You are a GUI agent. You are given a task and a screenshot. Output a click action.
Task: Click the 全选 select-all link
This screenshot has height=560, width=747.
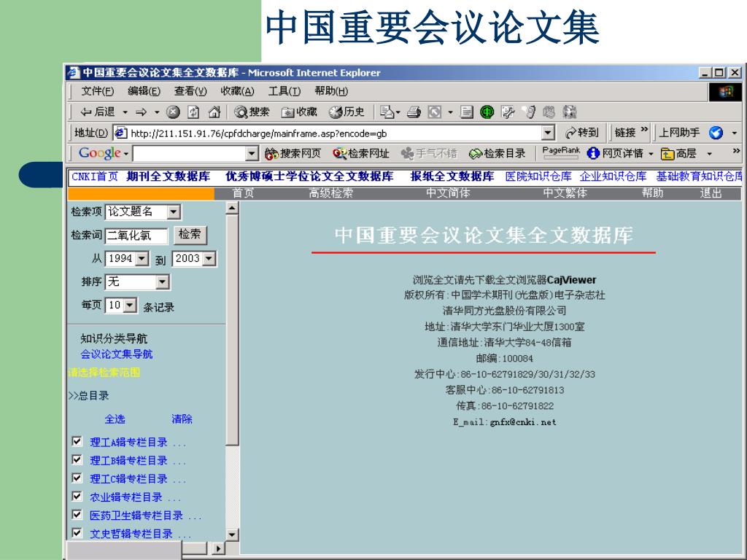(115, 419)
